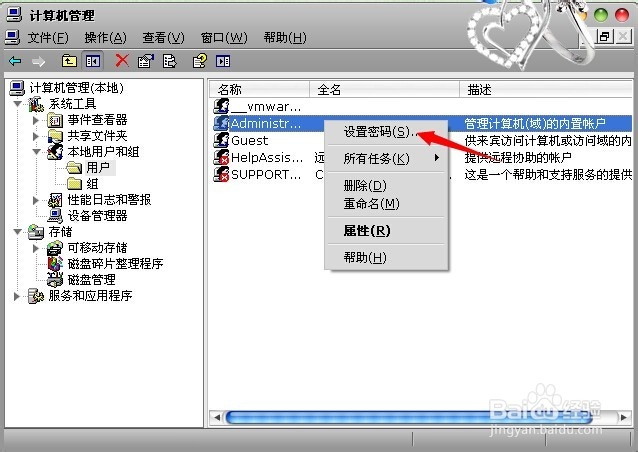This screenshot has height=452, width=638.
Task: Click the Guest user account icon
Action: (222, 141)
